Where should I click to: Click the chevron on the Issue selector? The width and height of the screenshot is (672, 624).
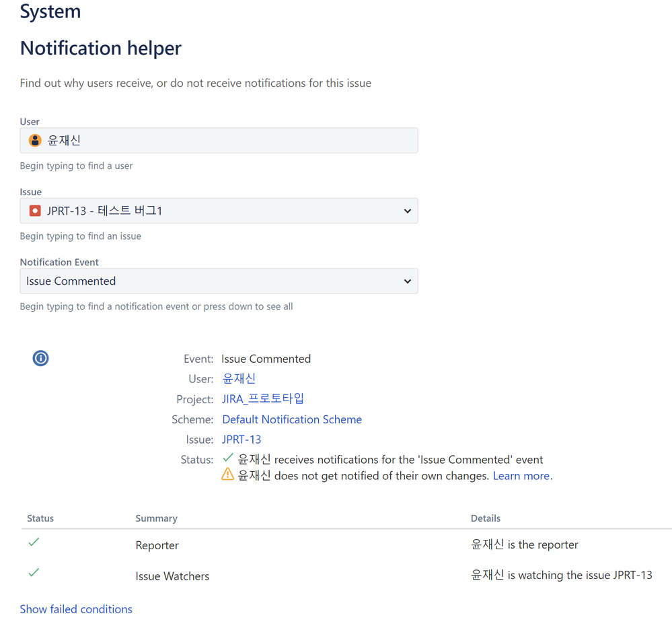tap(407, 211)
